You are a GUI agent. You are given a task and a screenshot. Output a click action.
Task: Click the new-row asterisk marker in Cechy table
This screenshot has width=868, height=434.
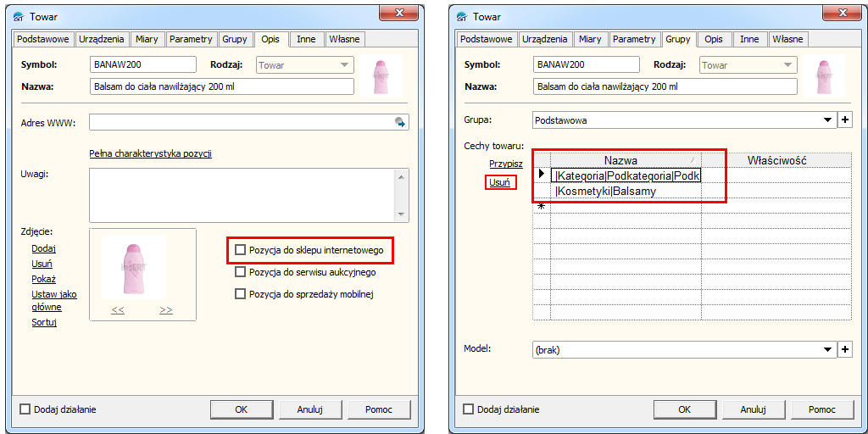(x=541, y=206)
